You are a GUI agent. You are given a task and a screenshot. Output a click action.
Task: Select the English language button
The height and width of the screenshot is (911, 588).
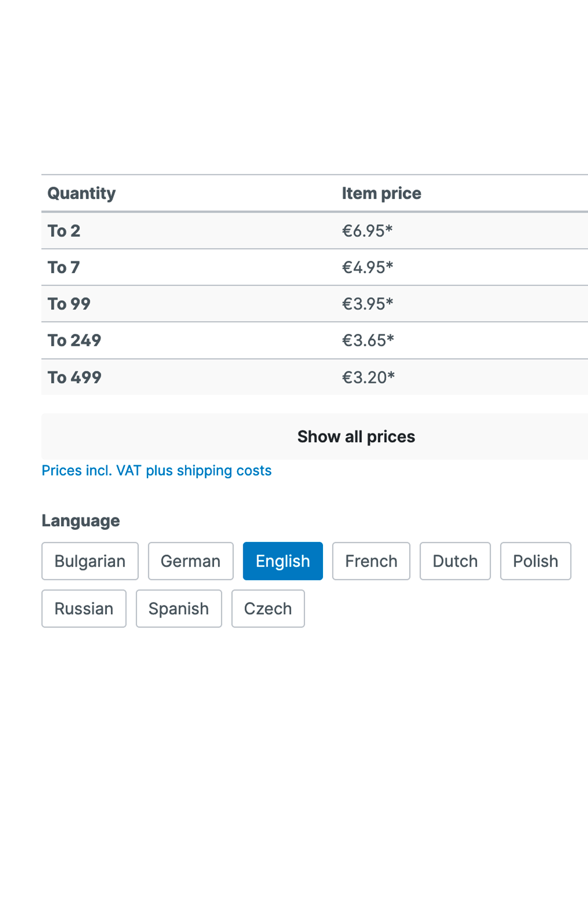coord(283,561)
